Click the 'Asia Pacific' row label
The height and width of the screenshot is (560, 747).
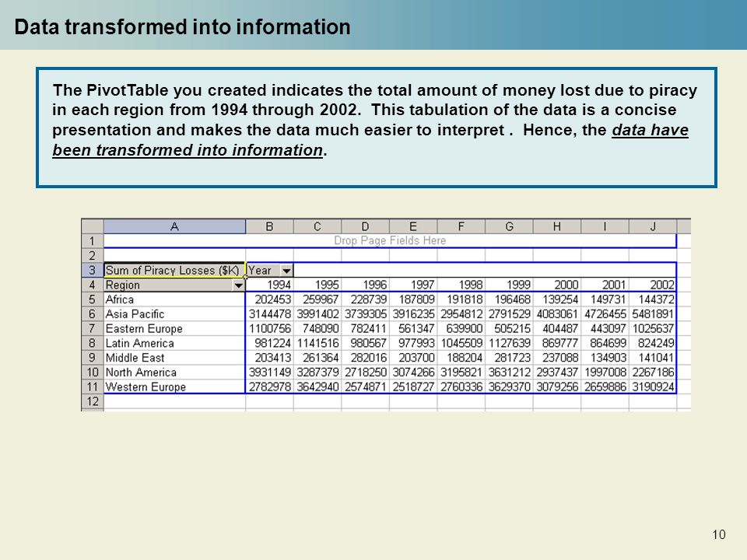point(174,314)
